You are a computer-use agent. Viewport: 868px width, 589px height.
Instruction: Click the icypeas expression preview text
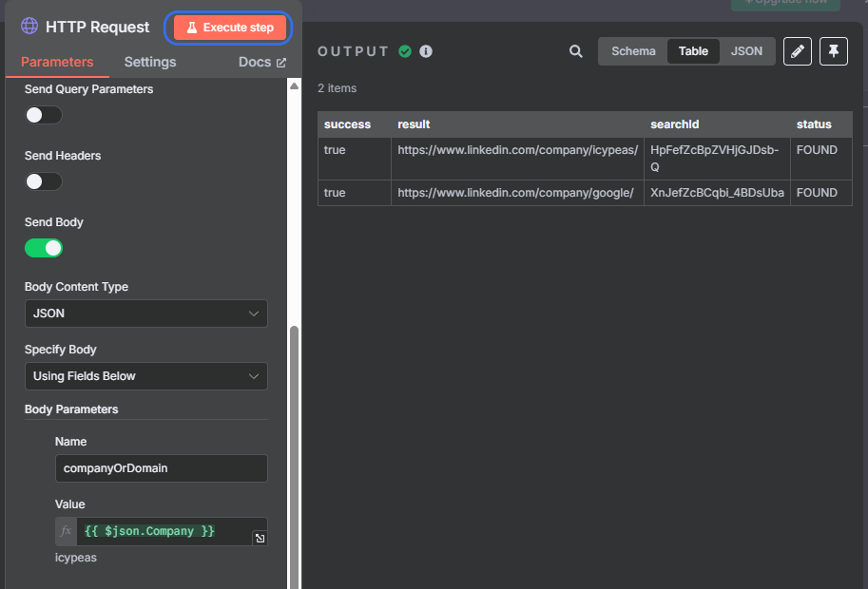pyautogui.click(x=76, y=558)
